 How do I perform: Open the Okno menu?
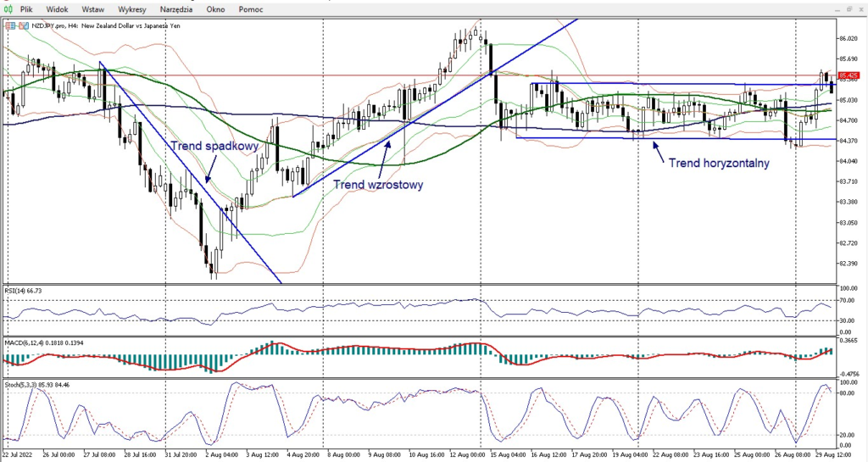tap(216, 9)
